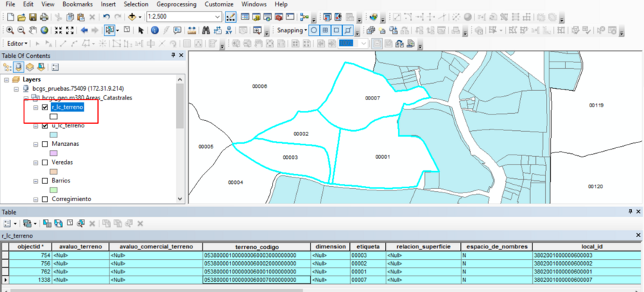
Task: Click the u_lc_terreno light blue symbol swatch
Action: click(53, 134)
